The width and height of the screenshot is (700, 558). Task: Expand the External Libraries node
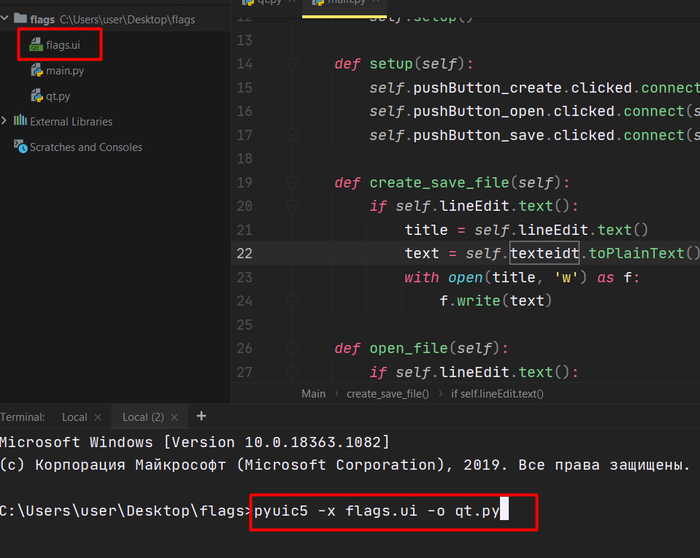6,122
